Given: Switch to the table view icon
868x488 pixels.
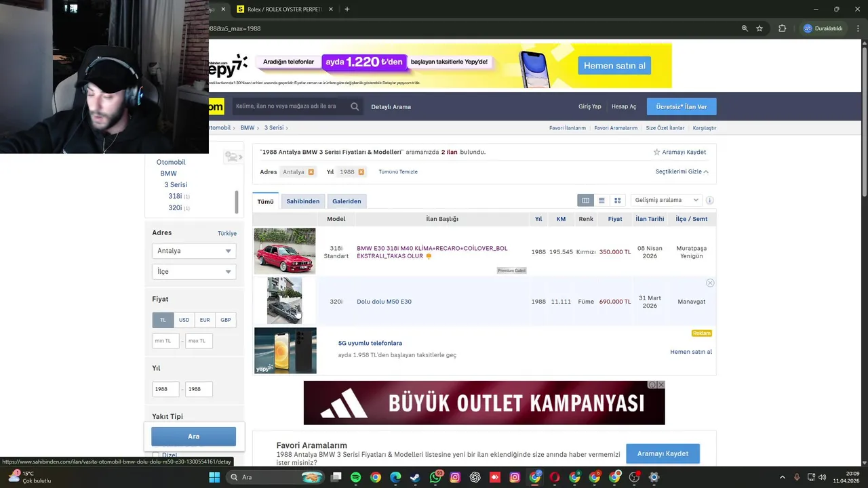Looking at the screenshot, I should tap(585, 201).
